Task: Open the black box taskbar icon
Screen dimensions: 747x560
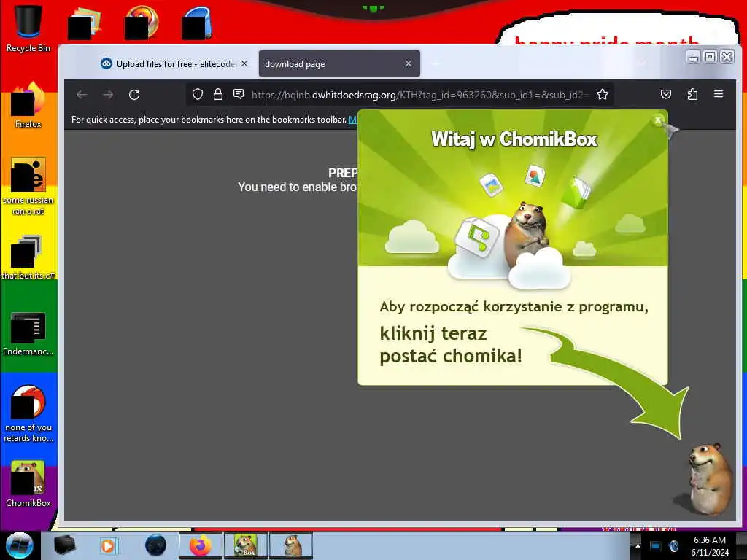Action: 64,545
